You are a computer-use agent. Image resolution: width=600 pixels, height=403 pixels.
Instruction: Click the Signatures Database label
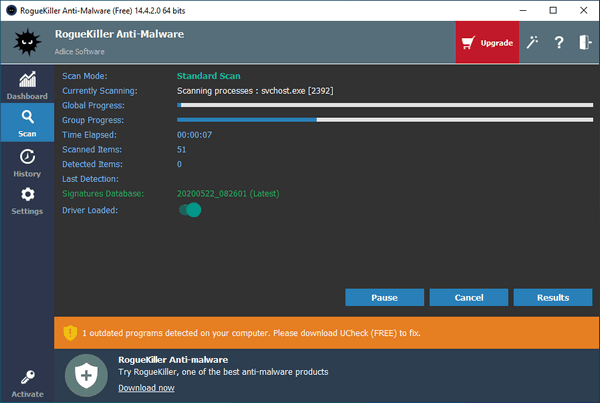pyautogui.click(x=103, y=194)
